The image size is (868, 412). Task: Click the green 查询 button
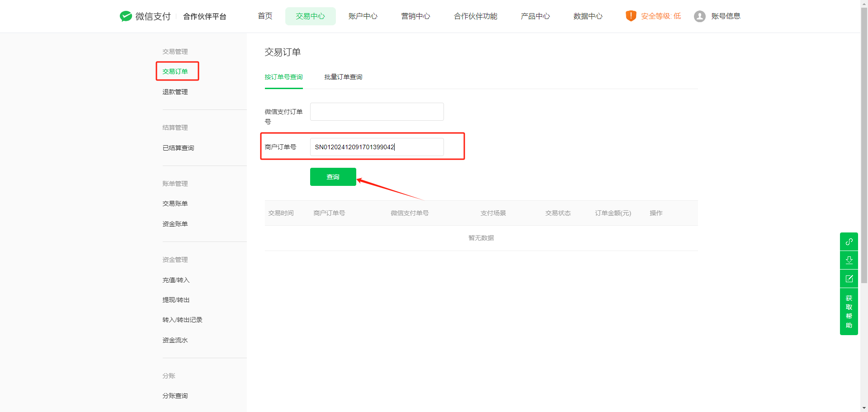(x=333, y=177)
